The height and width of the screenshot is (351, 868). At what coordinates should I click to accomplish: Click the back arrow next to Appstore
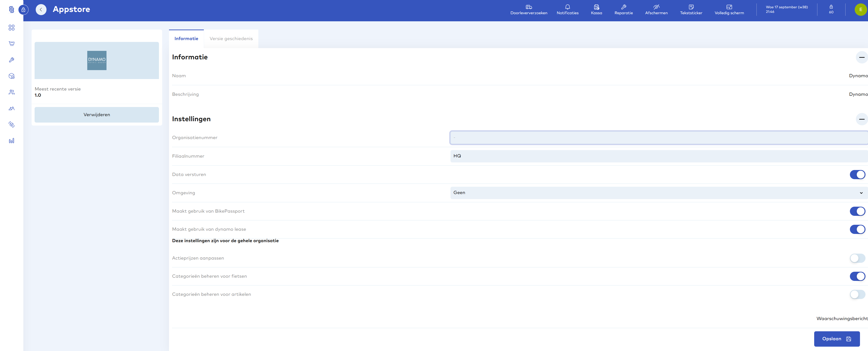41,9
